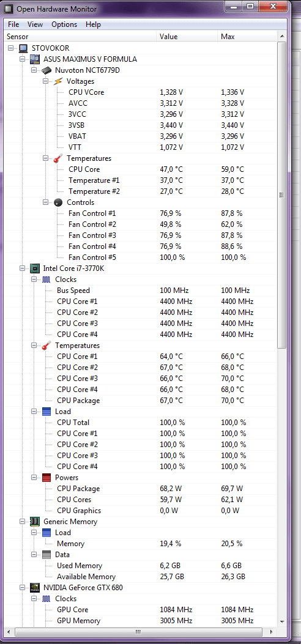Screen dimensions: 301x644
Task: Click the Voltages lightning bolt icon
Action: pyautogui.click(x=59, y=81)
